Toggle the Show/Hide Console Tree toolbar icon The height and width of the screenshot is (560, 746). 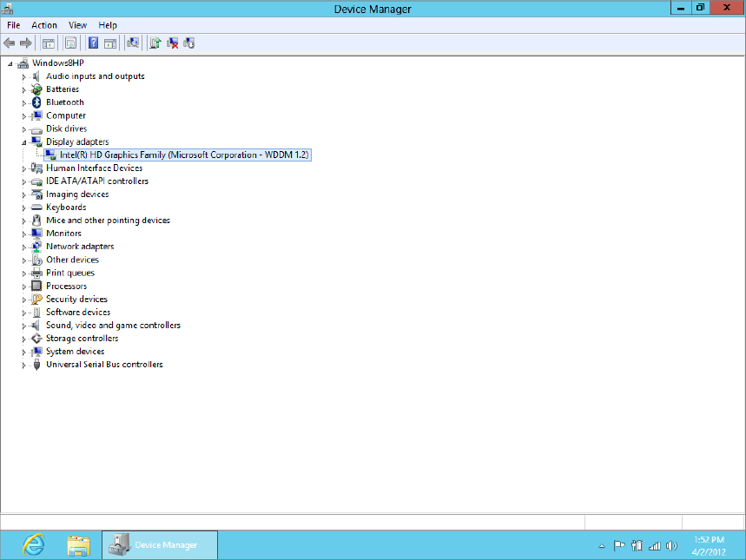point(49,43)
